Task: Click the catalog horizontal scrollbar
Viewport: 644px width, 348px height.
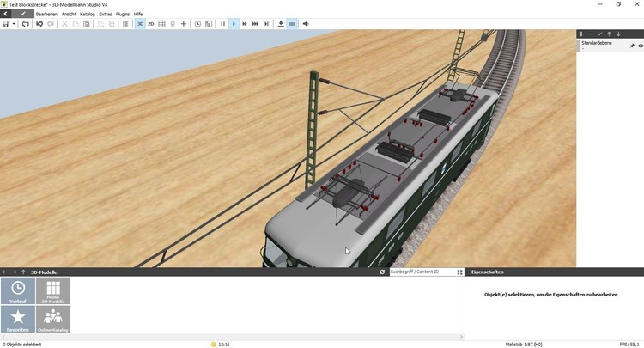Action: coord(232,337)
